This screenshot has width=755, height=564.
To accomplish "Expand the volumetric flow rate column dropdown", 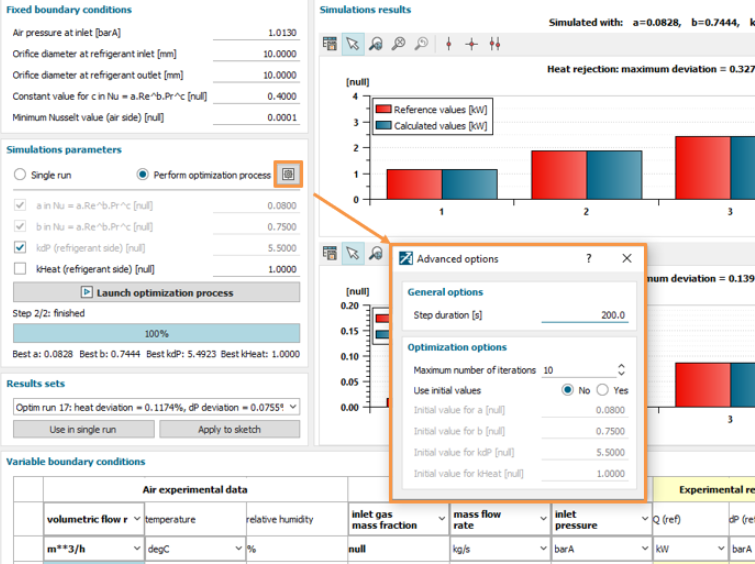I will click(134, 520).
